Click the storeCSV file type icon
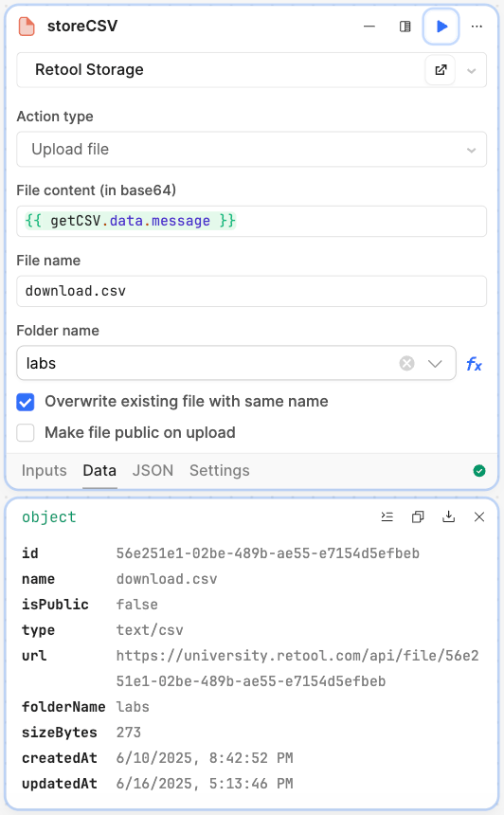Image resolution: width=504 pixels, height=815 pixels. click(27, 26)
